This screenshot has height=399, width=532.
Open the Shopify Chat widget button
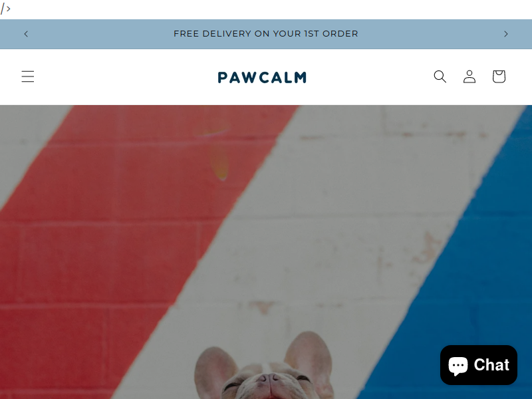[479, 365]
